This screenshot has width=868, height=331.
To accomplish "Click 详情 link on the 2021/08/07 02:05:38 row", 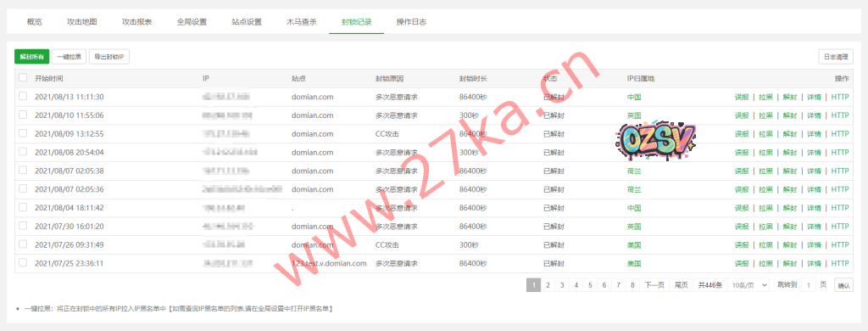I will coord(814,171).
